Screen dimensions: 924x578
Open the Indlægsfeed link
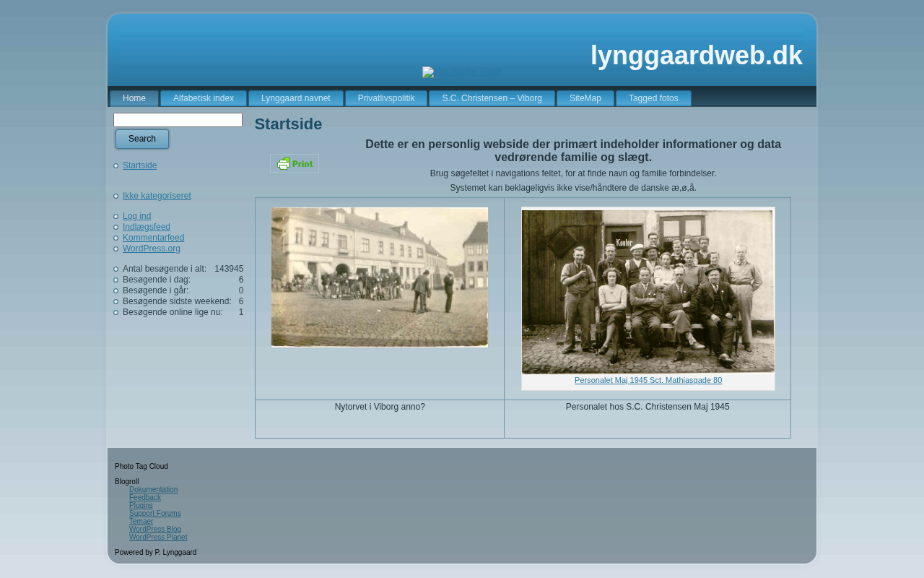click(147, 227)
